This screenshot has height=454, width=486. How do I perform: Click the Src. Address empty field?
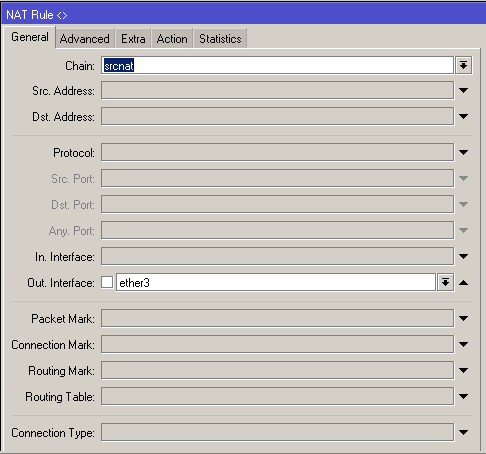point(277,90)
